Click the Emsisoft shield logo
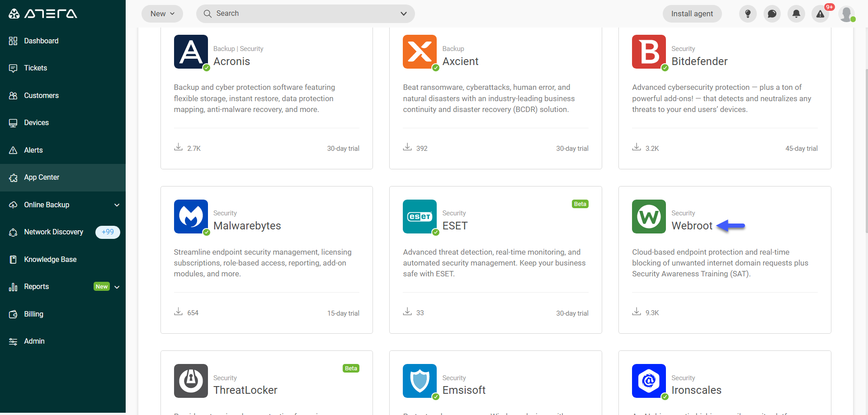Screen dimensions: 868x415 tap(420, 381)
